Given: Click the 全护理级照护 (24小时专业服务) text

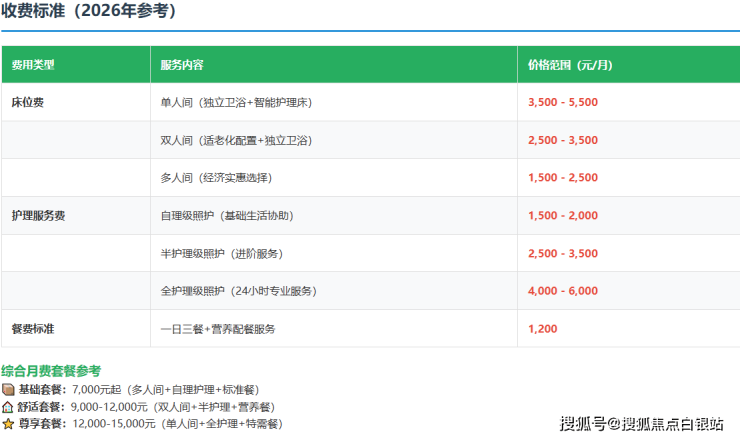Looking at the screenshot, I should pyautogui.click(x=238, y=291).
